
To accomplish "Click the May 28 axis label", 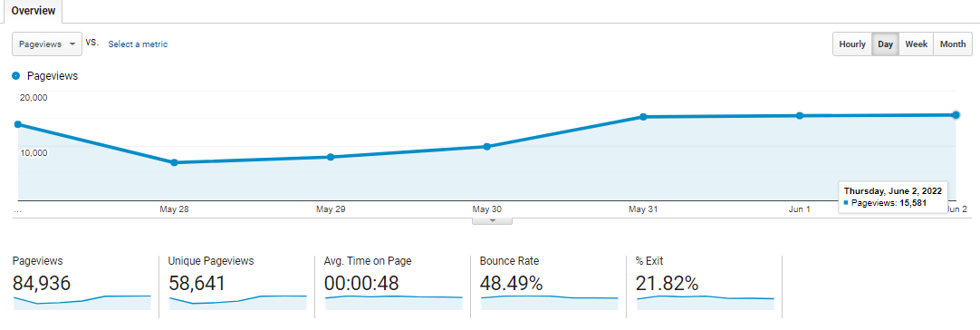I will (x=175, y=209).
